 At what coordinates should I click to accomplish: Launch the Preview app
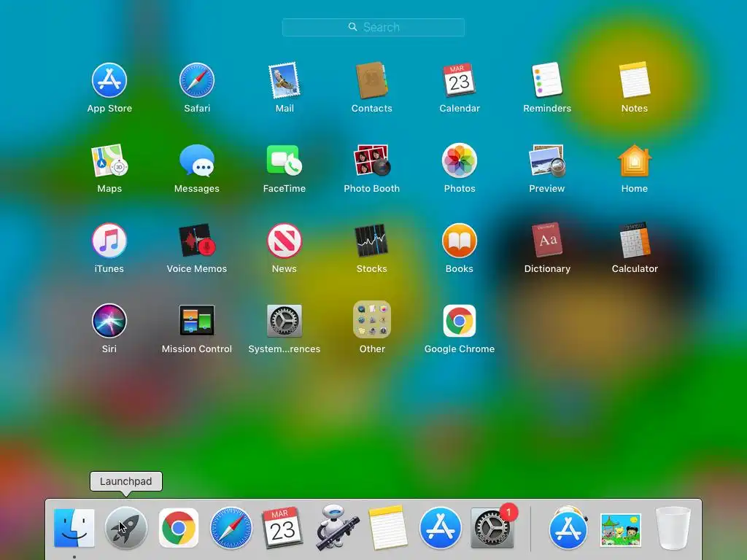tap(547, 161)
